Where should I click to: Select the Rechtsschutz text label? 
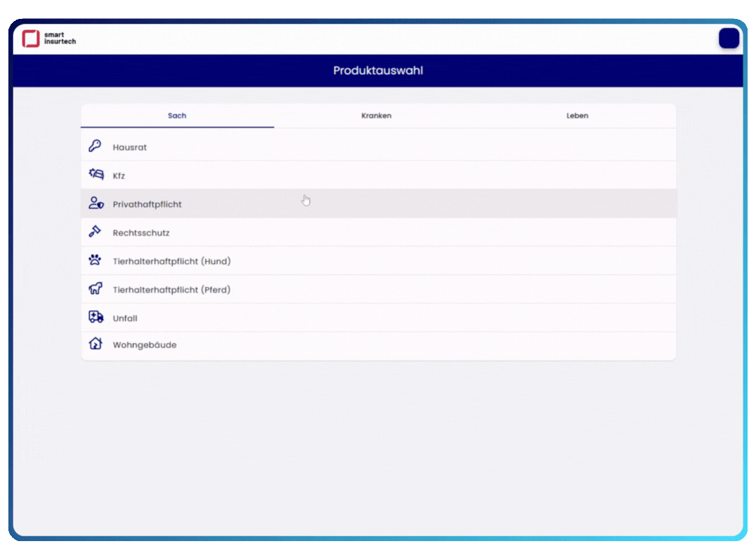tap(141, 232)
